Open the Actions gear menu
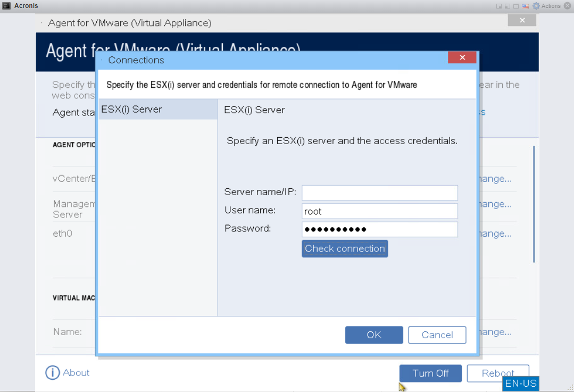Screen dimensions: 574x392 [x=546, y=6]
